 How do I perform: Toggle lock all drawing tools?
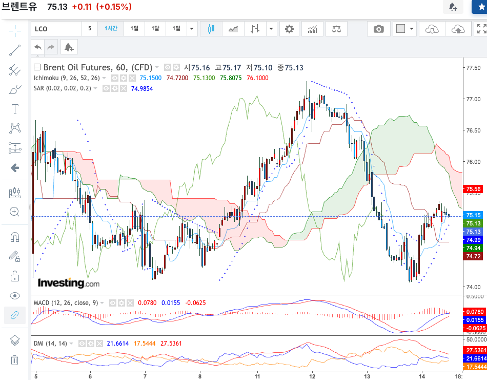15,276
